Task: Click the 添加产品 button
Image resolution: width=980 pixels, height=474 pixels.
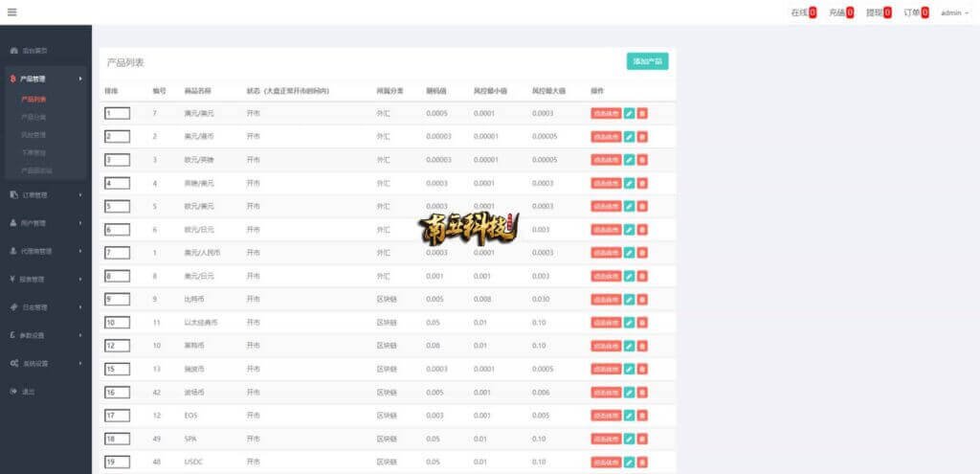Action: pos(647,61)
